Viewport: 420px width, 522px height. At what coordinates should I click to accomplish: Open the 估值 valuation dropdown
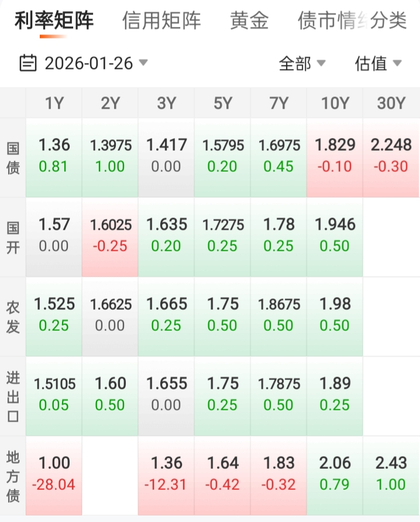click(378, 63)
